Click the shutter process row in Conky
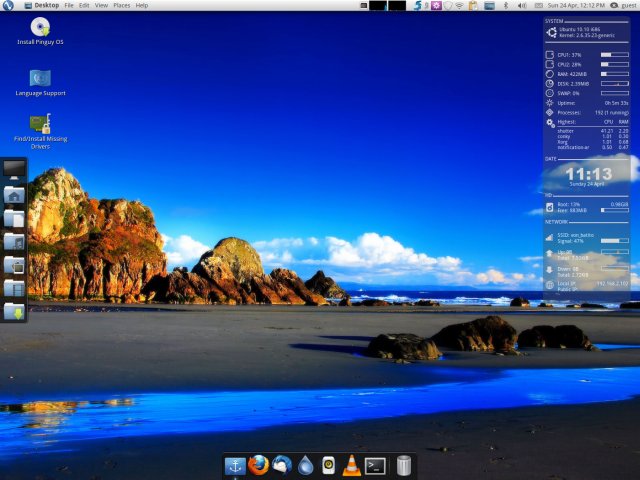 coord(593,131)
